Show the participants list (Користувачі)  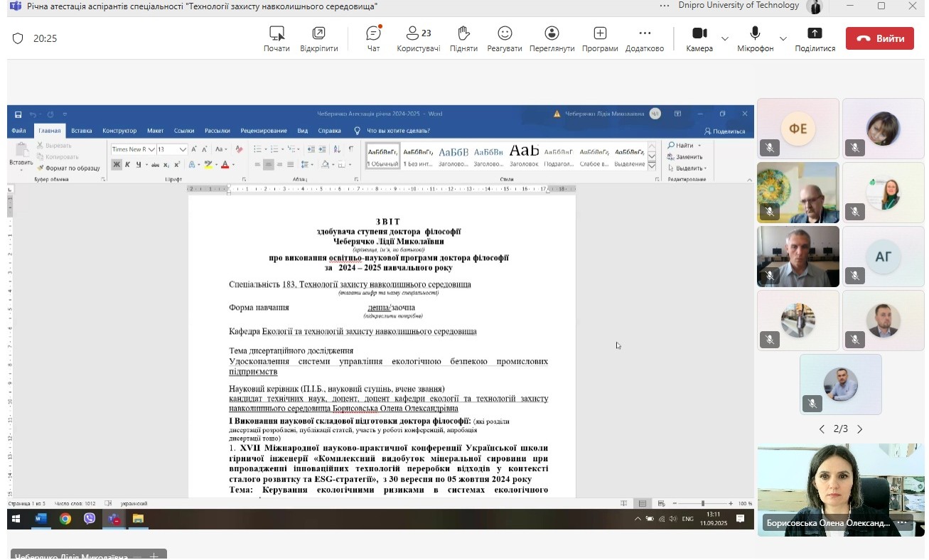[x=418, y=39]
